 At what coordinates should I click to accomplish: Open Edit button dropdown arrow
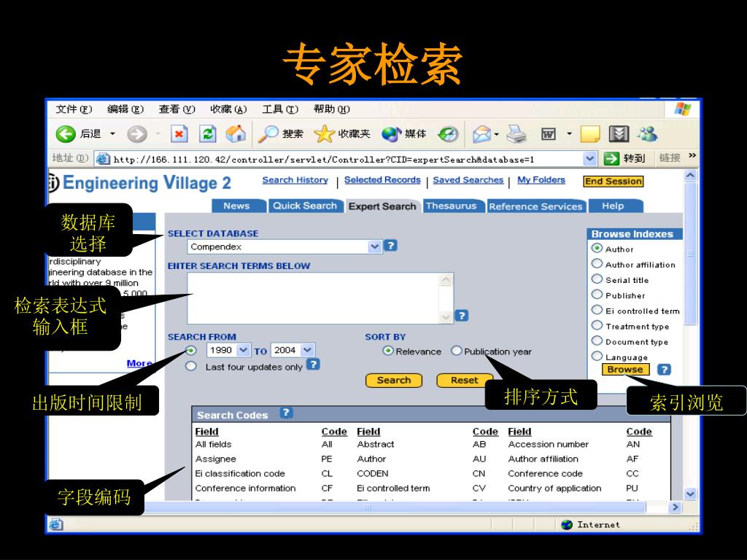569,134
